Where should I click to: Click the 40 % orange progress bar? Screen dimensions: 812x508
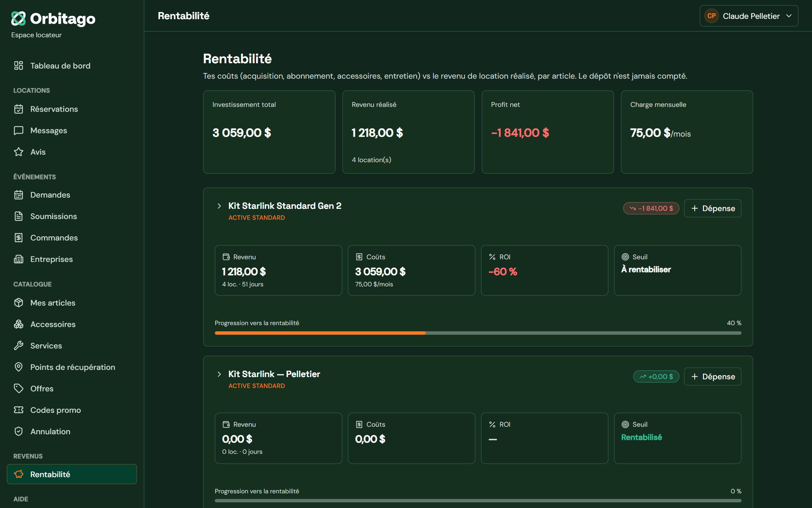(x=478, y=333)
